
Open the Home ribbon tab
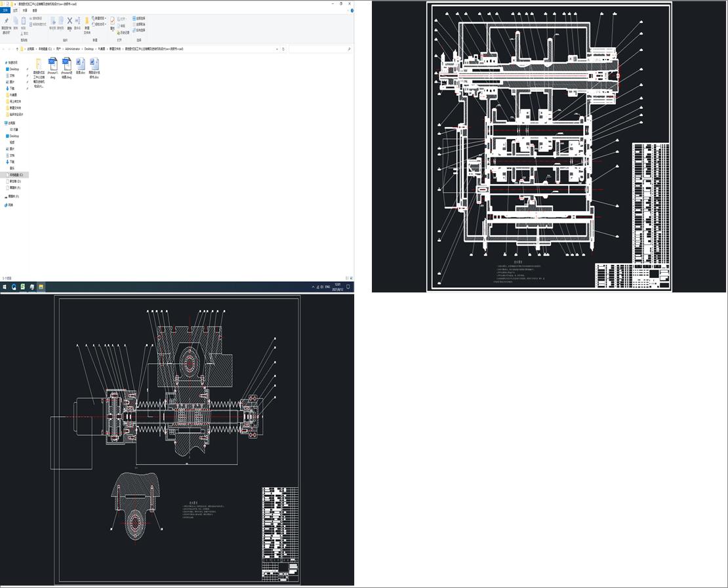(16, 10)
